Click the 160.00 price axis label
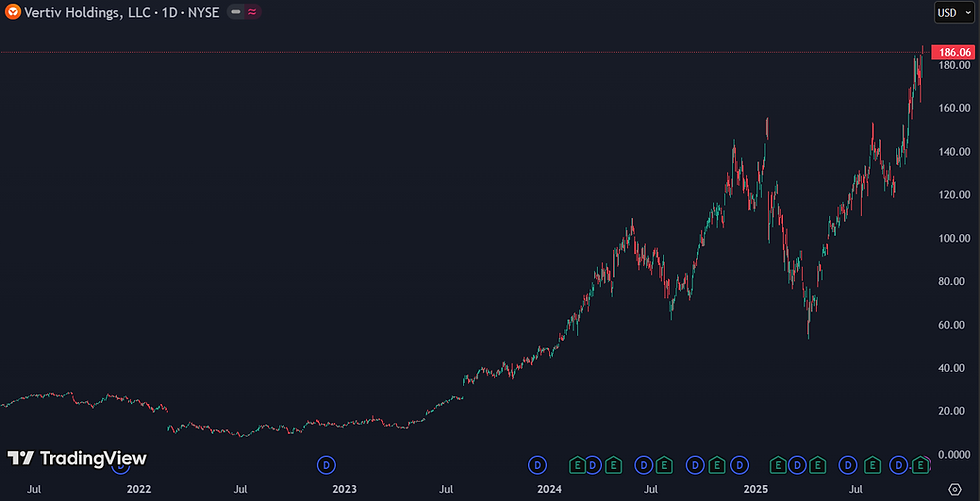The height and width of the screenshot is (501, 980). point(956,108)
